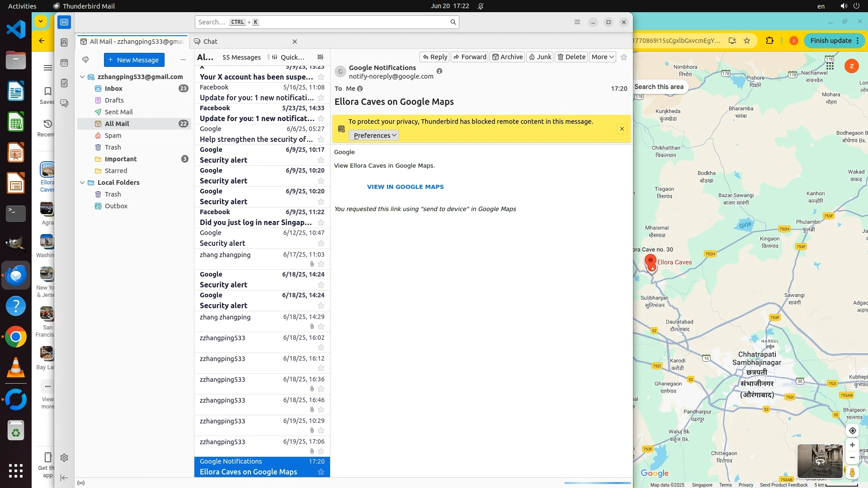Open Thunderbird settings gear
Viewport: 868px width, 488px height.
pos(64,458)
